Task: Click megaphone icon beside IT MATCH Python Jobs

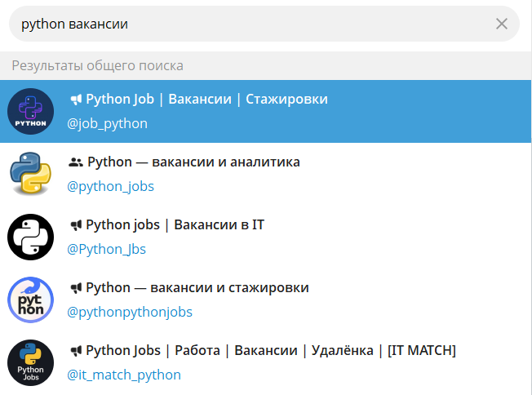Action: [x=76, y=351]
